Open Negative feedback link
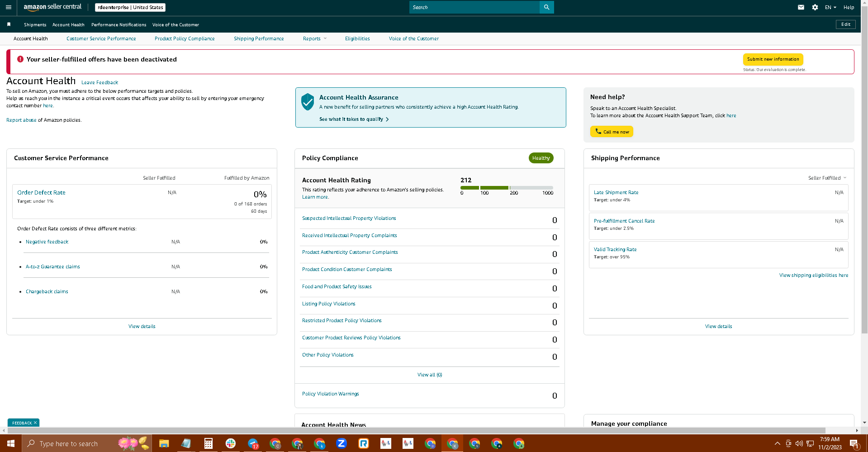Viewport: 868px width, 452px height. click(47, 242)
